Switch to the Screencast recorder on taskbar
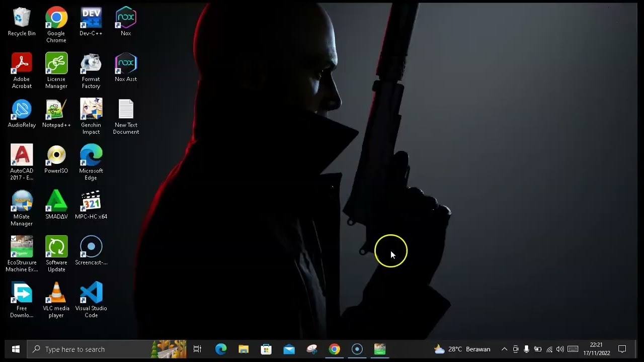 [x=357, y=349]
